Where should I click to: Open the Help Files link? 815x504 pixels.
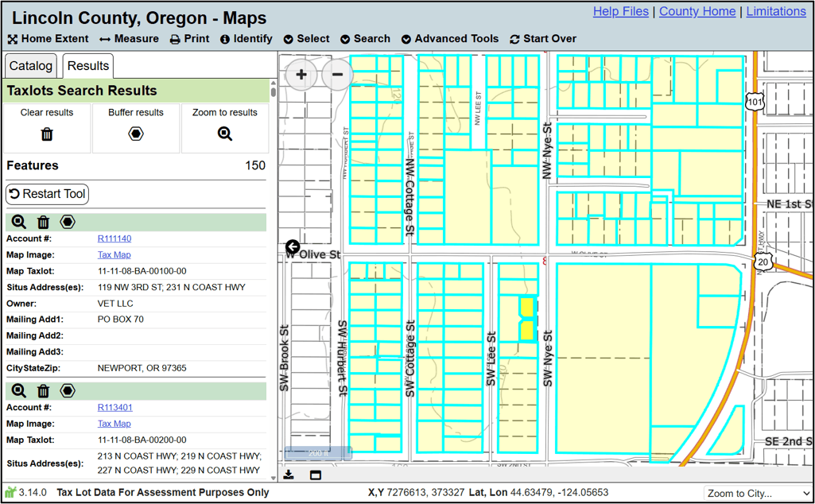pyautogui.click(x=621, y=11)
